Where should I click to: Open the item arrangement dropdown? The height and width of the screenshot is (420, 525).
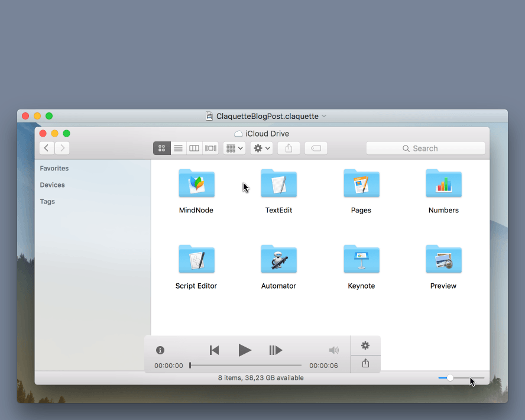coord(234,148)
